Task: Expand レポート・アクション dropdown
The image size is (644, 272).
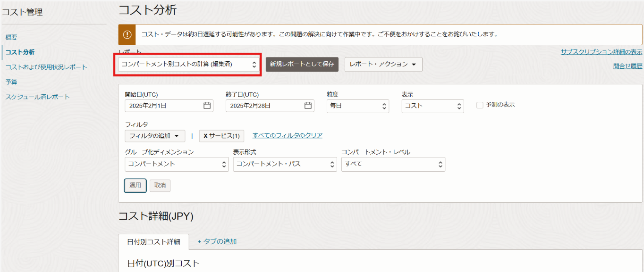Action: tap(383, 65)
